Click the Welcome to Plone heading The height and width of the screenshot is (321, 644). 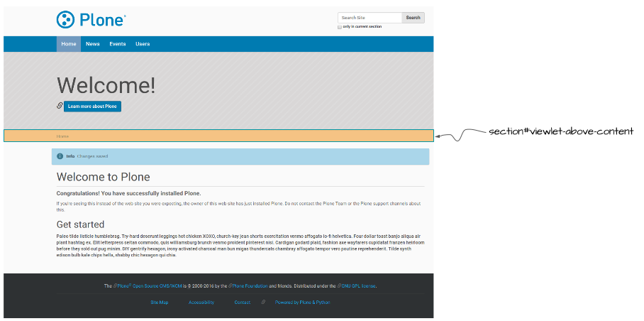(103, 177)
